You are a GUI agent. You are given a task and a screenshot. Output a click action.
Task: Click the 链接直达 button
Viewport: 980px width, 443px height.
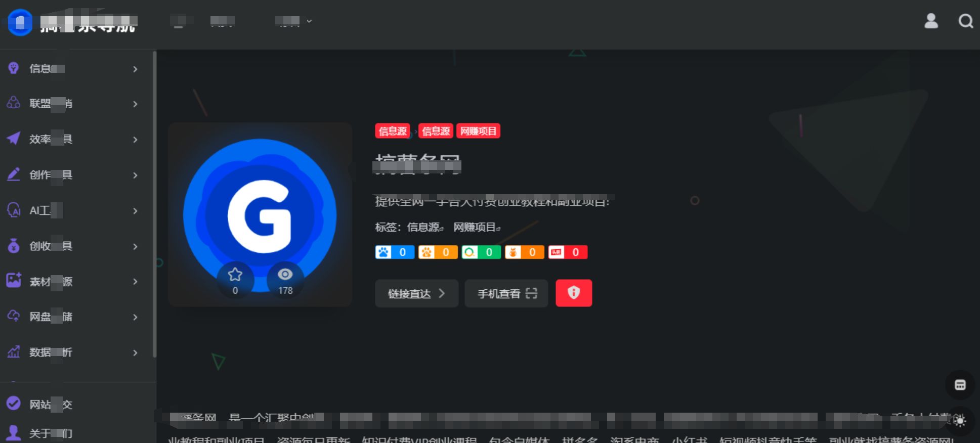[416, 293]
